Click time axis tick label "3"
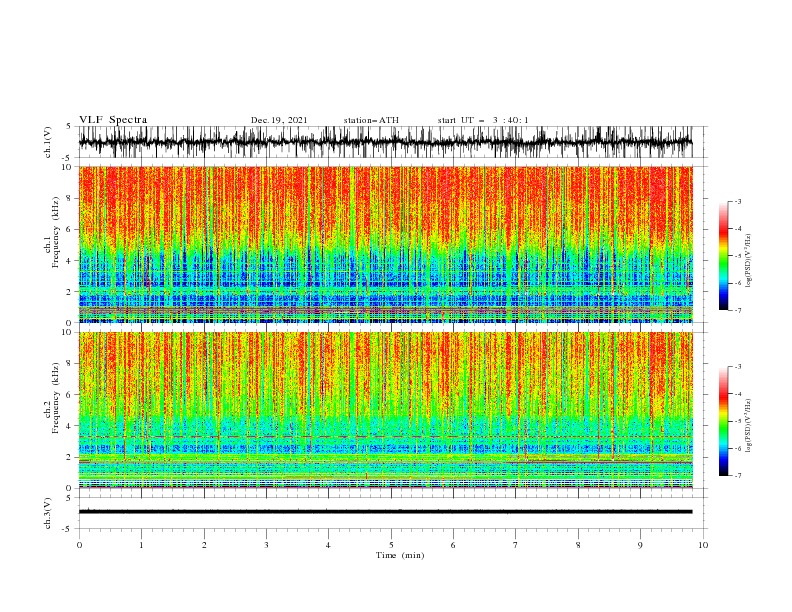Screen dimensions: 792x612 pyautogui.click(x=266, y=545)
